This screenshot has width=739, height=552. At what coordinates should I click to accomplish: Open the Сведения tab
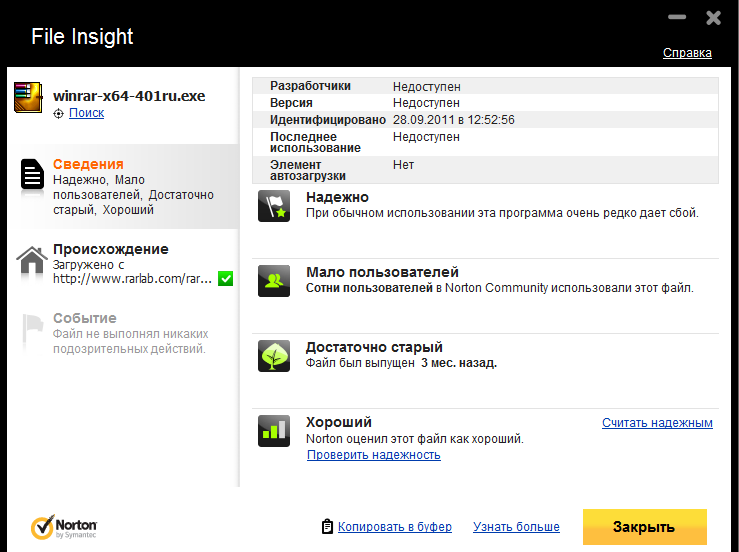[123, 186]
